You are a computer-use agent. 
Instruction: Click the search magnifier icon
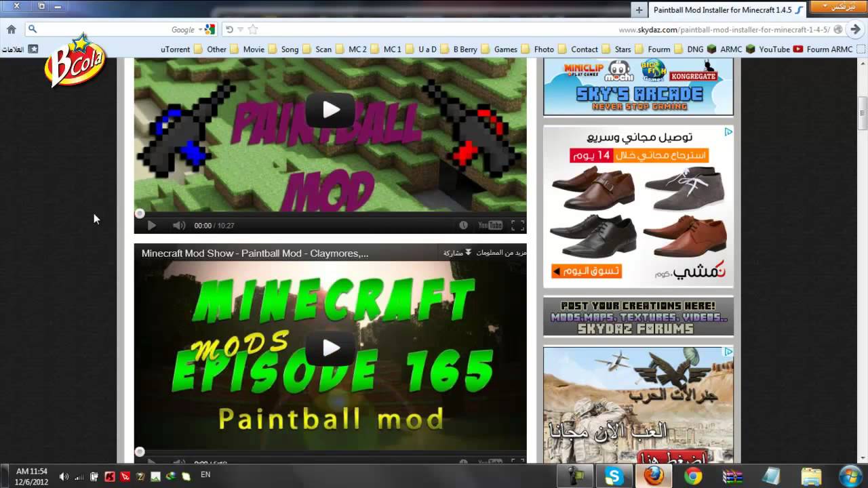coord(32,29)
